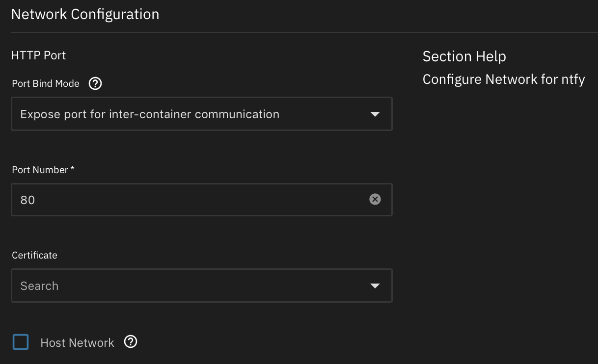Open the Port Bind Mode help tooltip icon
598x364 pixels.
click(95, 84)
